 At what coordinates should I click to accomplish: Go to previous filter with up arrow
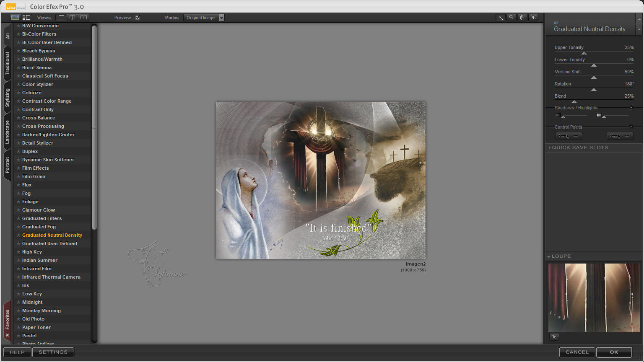(x=639, y=19)
